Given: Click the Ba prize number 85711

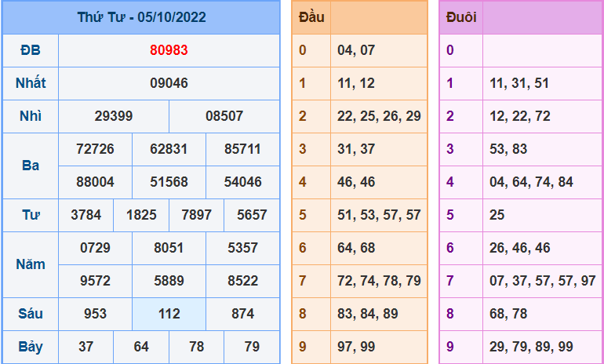Looking at the screenshot, I should tap(242, 149).
